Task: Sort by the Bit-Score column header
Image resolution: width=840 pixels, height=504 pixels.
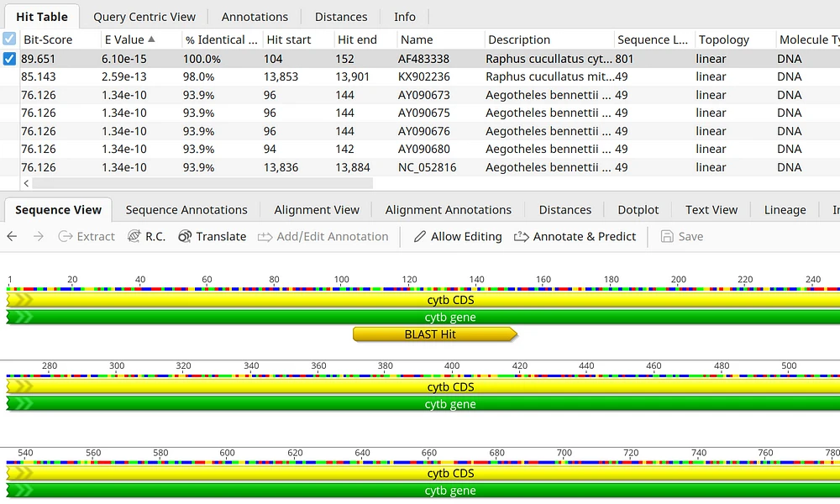Action: [x=48, y=39]
